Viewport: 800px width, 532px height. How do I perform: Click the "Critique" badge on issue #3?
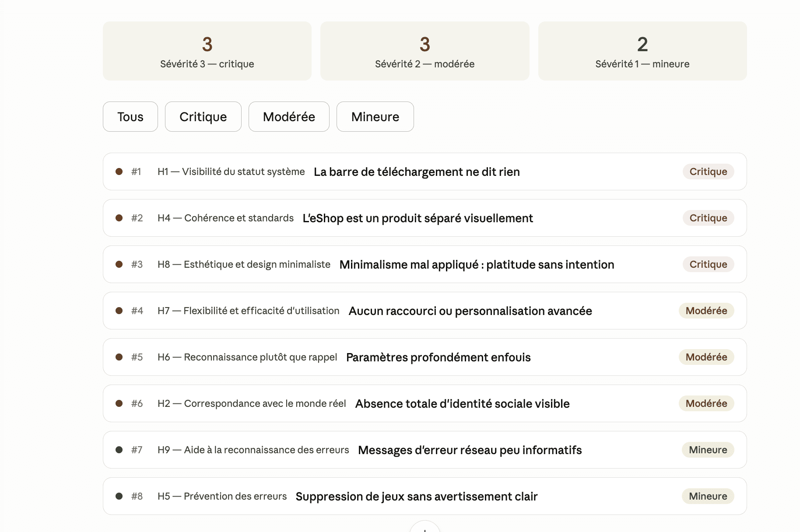708,264
